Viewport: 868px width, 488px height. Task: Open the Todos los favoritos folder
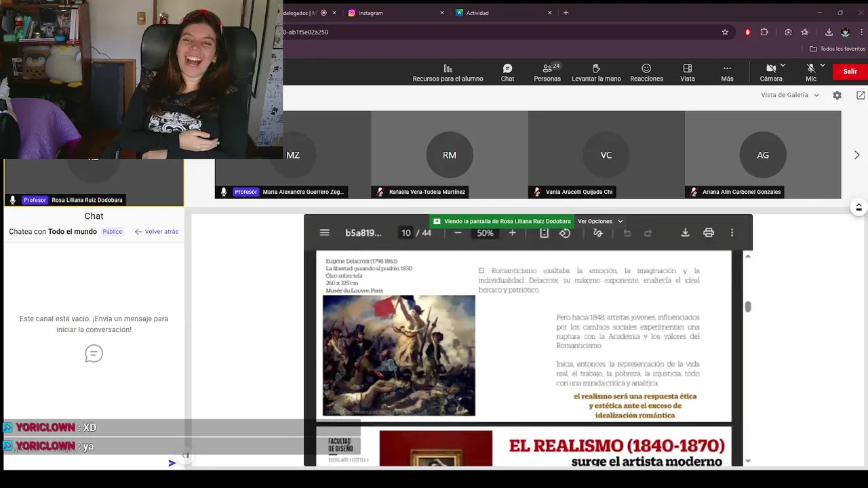(x=837, y=49)
